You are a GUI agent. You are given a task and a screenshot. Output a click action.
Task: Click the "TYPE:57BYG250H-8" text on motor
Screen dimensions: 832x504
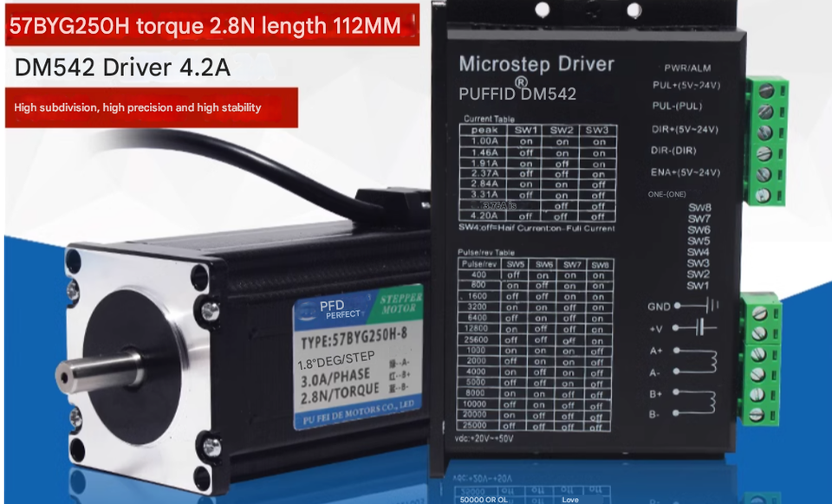click(354, 338)
